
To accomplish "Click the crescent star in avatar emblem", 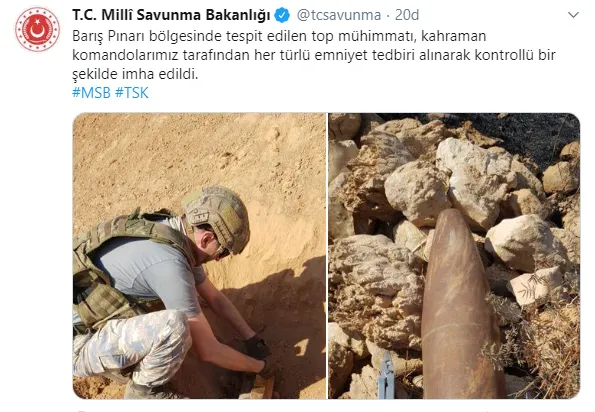I will (37, 30).
